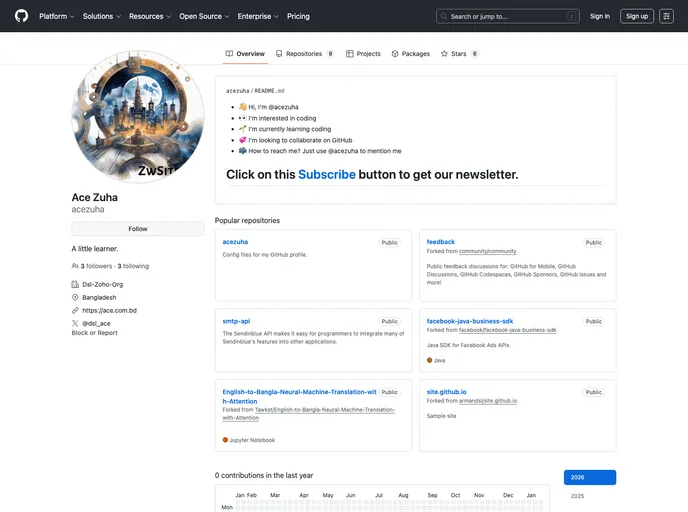The height and width of the screenshot is (512, 688).
Task: Click the Search or jump to field
Action: tap(508, 16)
